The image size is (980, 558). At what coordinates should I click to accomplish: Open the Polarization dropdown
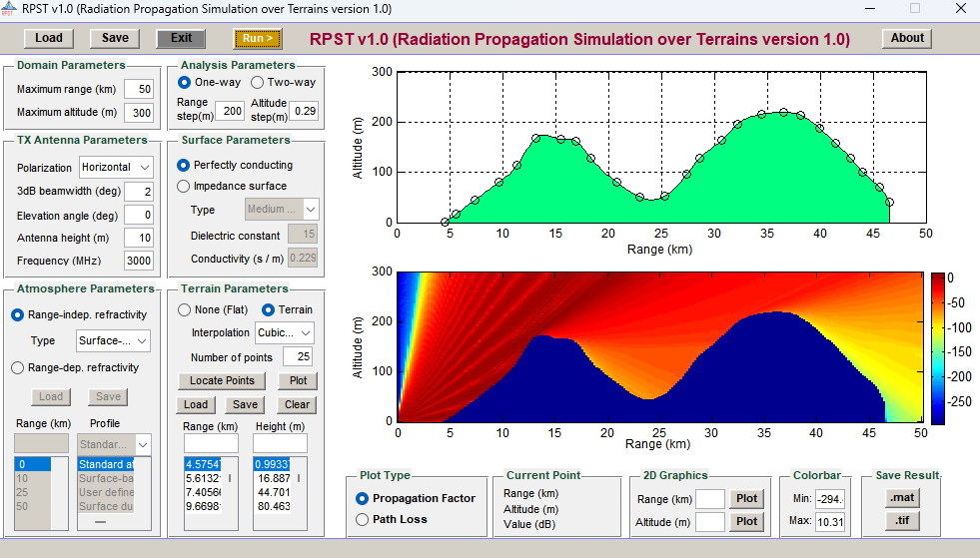tap(116, 168)
